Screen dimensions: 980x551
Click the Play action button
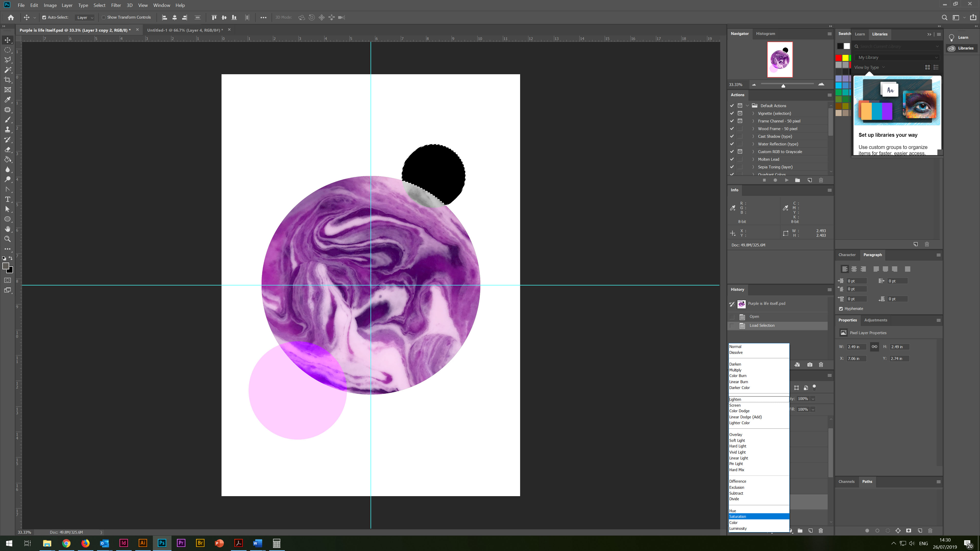(786, 180)
